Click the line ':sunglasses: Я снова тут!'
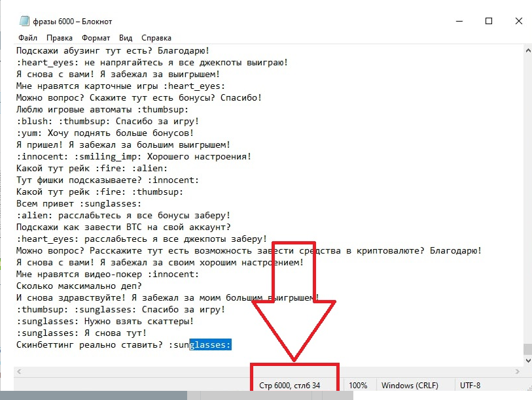The height and width of the screenshot is (400, 532). 81,333
